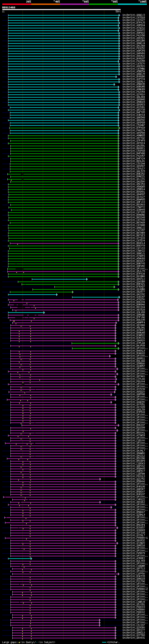Select hit label UniRef100_Q3LVQ9
149x644 pixels.
coord(133,312)
